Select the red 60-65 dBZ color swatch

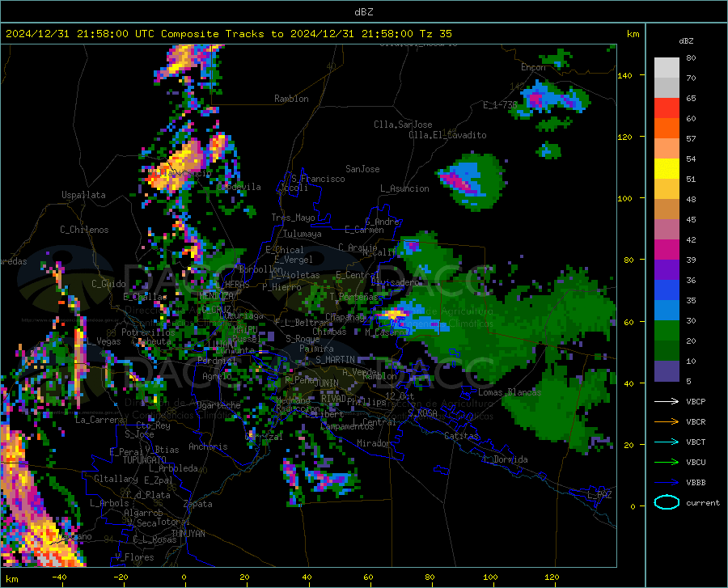tap(667, 108)
